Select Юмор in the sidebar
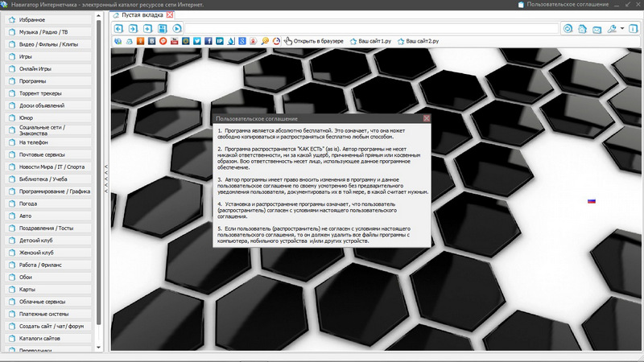This screenshot has height=362, width=644. [x=48, y=117]
